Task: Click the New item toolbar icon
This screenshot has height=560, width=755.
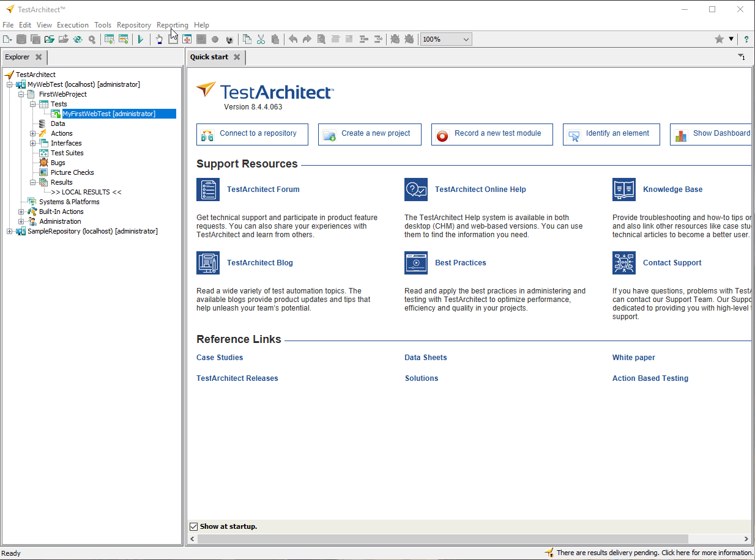Action: pyautogui.click(x=7, y=39)
